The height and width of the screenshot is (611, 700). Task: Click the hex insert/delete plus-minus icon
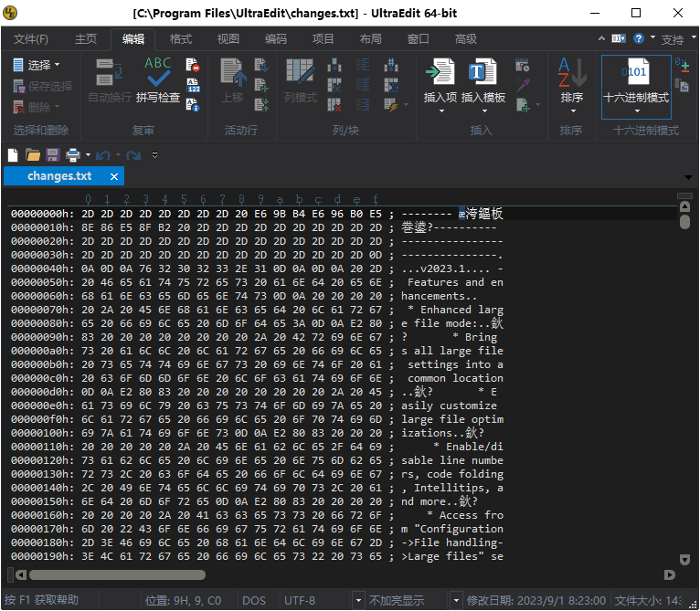682,65
